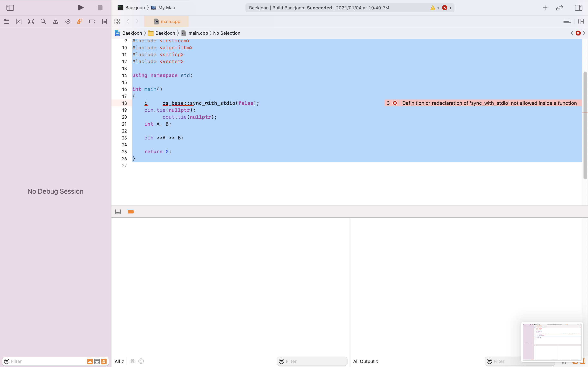Click the sync_with_stdio error message banner

[489, 103]
